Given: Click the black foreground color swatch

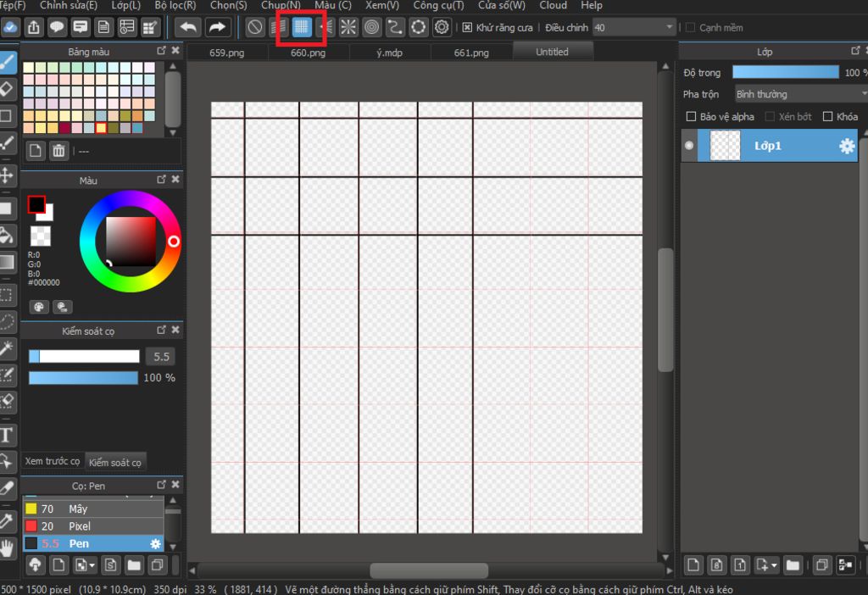Looking at the screenshot, I should (x=36, y=204).
